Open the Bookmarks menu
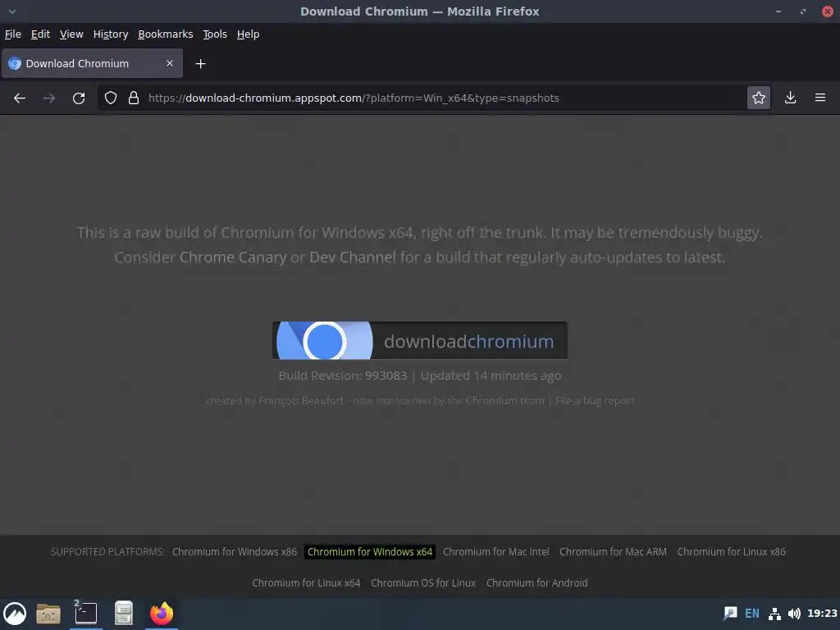This screenshot has height=630, width=840. (166, 34)
